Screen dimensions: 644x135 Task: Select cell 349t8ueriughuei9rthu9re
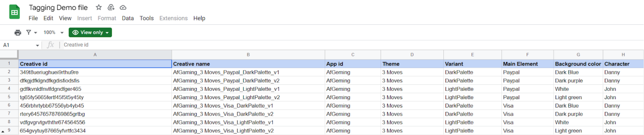95,72
